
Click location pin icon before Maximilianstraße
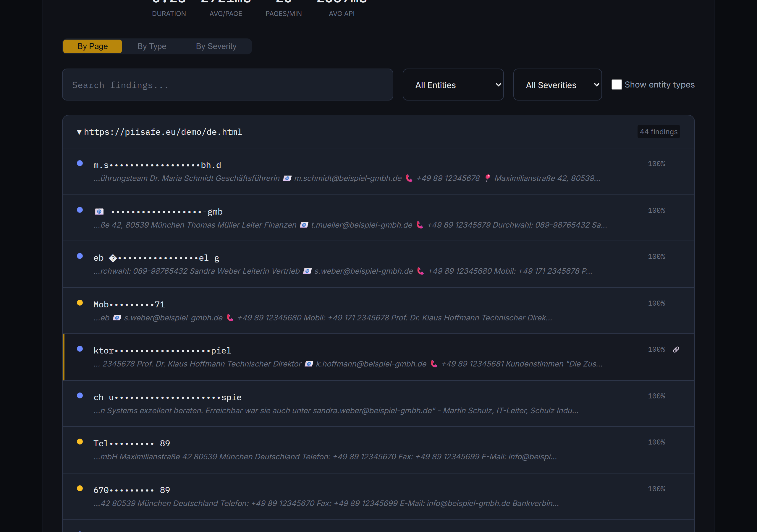click(x=487, y=178)
